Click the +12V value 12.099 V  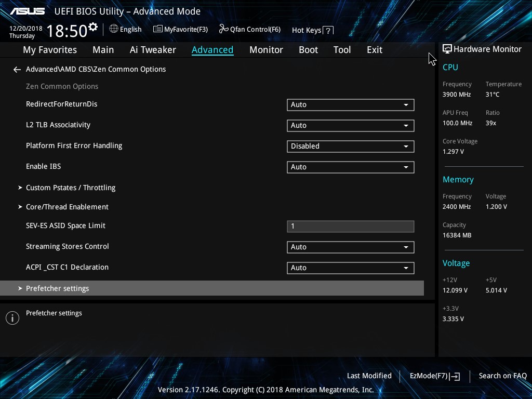click(455, 290)
